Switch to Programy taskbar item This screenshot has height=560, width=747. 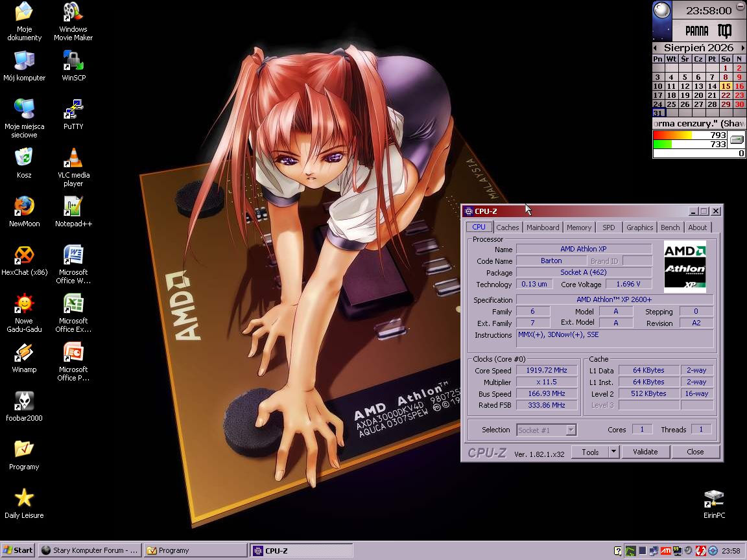[x=195, y=550]
